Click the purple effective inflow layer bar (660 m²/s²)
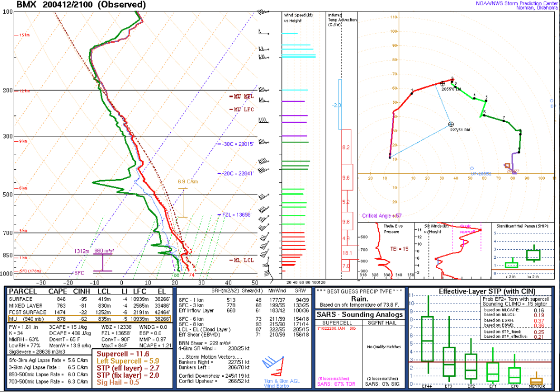The height and width of the screenshot is (392, 560). coord(103,262)
